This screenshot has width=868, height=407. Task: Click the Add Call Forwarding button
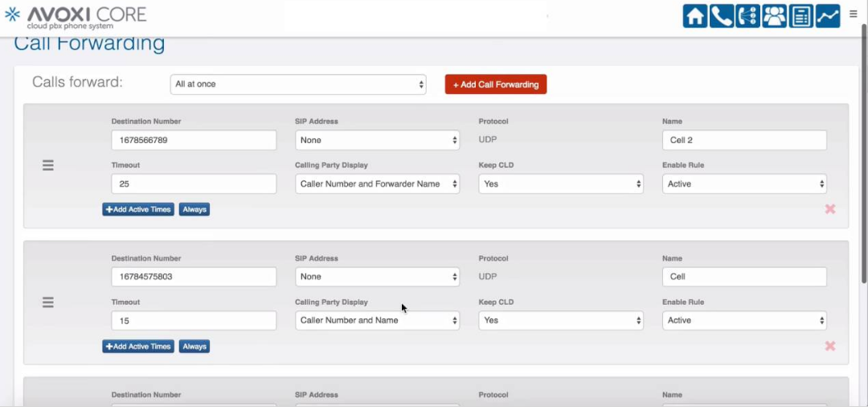(x=496, y=84)
